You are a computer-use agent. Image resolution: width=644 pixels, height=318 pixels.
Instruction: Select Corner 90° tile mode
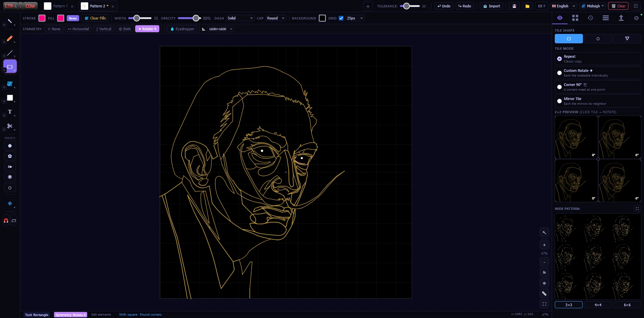598,87
